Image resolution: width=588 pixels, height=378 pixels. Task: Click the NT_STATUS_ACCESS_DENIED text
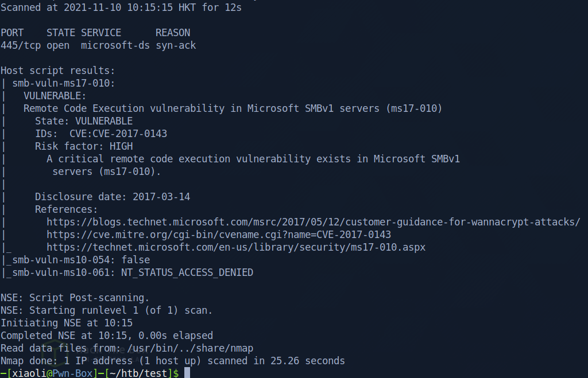[187, 272]
